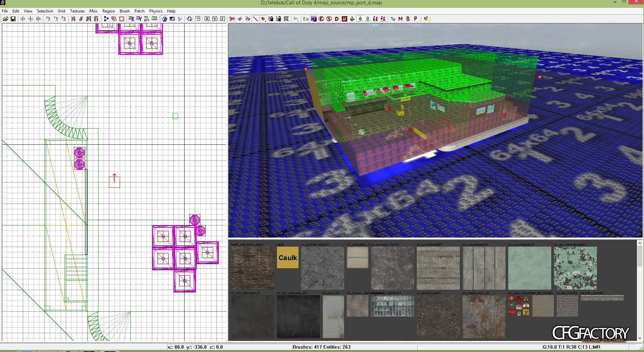Open the Patch menu
The height and width of the screenshot is (352, 644).
pyautogui.click(x=139, y=11)
